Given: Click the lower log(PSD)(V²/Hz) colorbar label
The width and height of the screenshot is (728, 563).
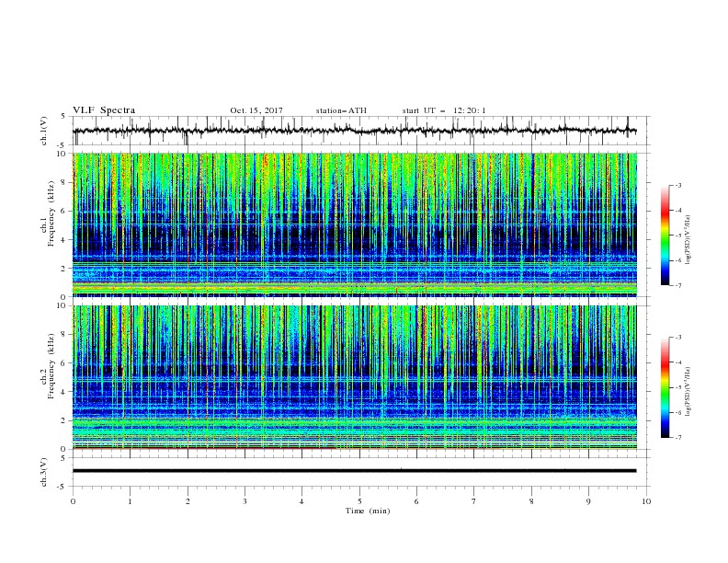Looking at the screenshot, I should point(688,392).
